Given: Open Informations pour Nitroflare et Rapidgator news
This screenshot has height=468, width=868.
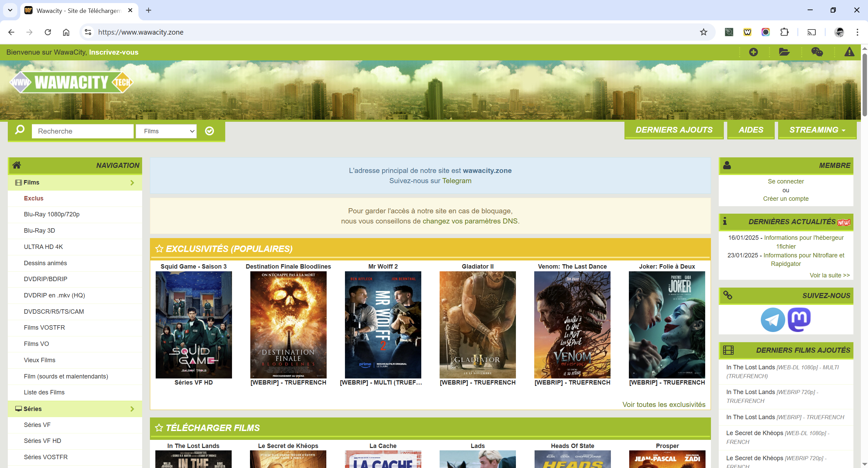Looking at the screenshot, I should coord(804,259).
